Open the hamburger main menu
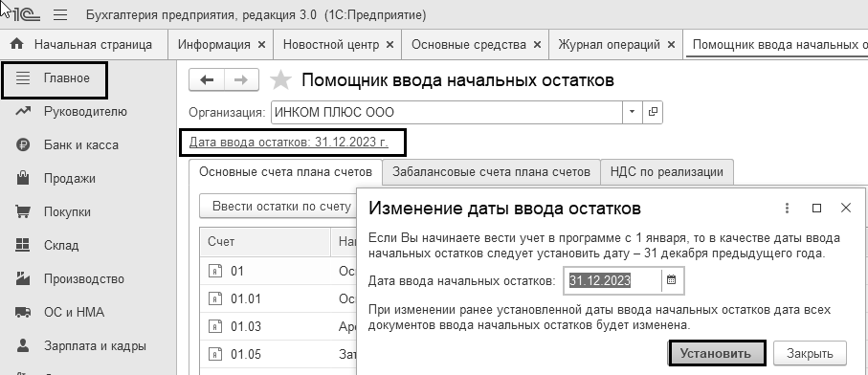 [59, 15]
